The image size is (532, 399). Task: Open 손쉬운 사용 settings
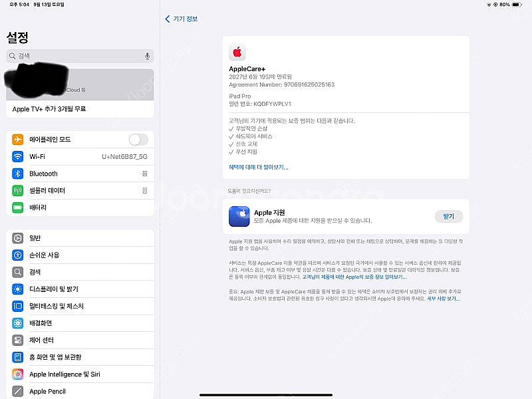coord(80,255)
